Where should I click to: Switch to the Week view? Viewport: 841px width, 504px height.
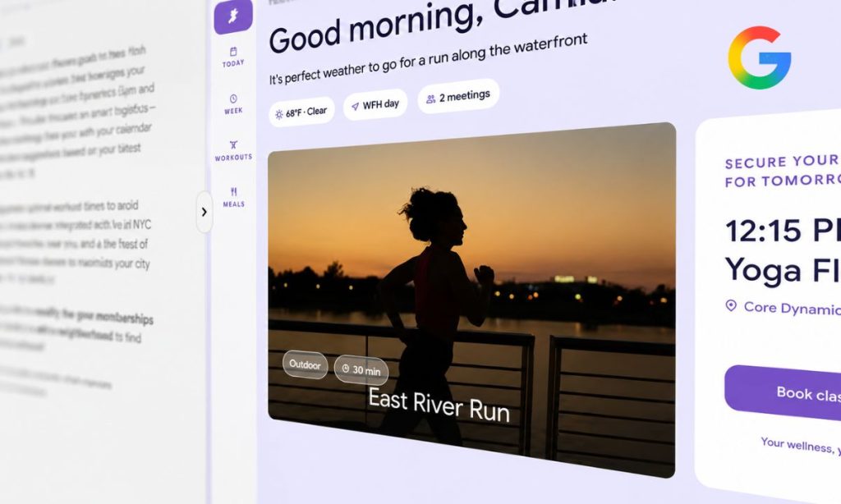pos(233,104)
